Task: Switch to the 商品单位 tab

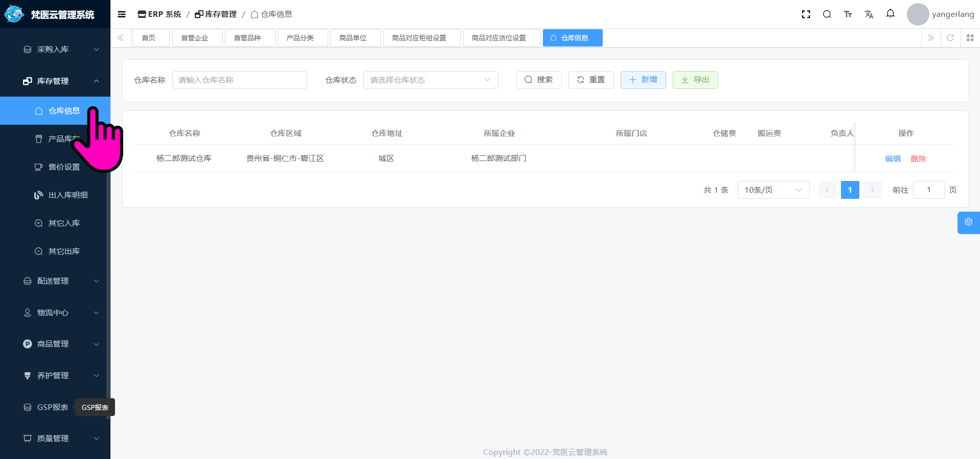Action: 353,38
